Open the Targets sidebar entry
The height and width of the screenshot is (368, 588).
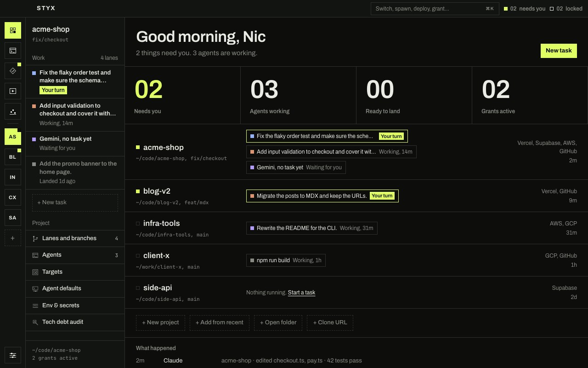[x=75, y=272]
